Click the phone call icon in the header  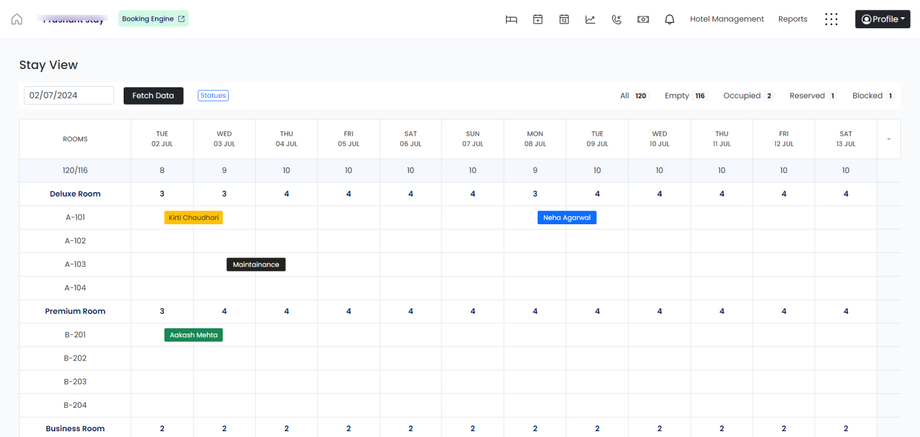coord(616,19)
